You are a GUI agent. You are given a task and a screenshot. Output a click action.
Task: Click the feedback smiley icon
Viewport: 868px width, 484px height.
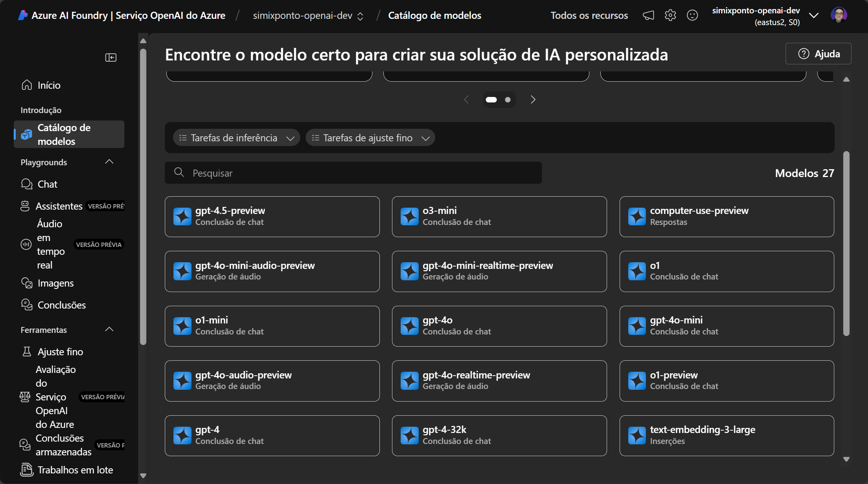click(x=692, y=15)
